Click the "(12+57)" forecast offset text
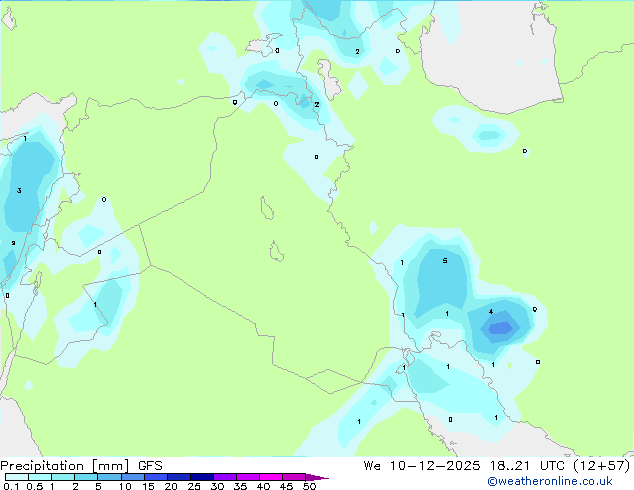Screen dimensions: 634x490 pyautogui.click(x=602, y=466)
